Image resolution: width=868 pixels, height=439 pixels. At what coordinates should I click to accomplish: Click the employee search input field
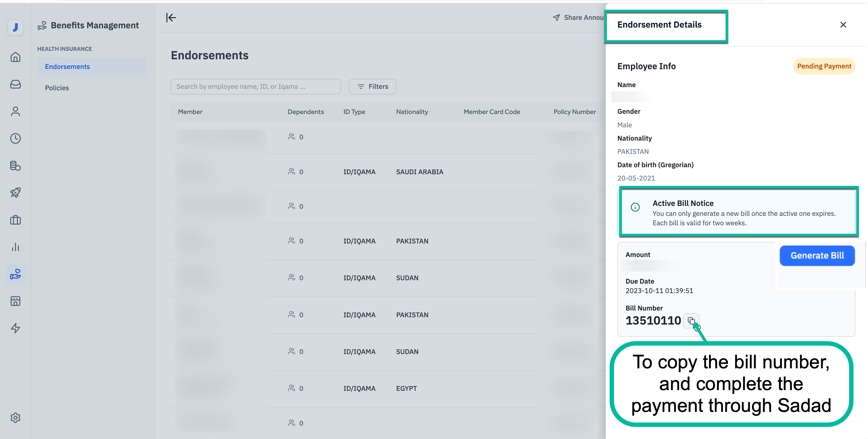pos(255,87)
